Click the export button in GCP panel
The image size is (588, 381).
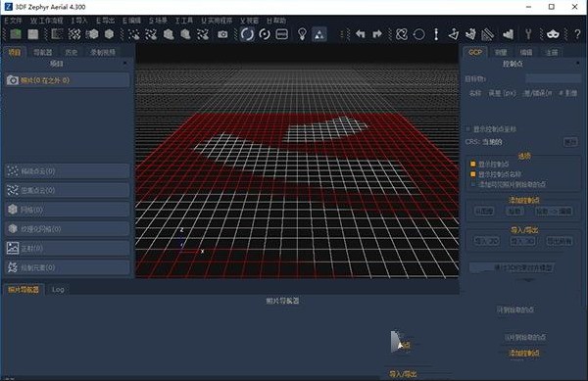click(x=560, y=241)
